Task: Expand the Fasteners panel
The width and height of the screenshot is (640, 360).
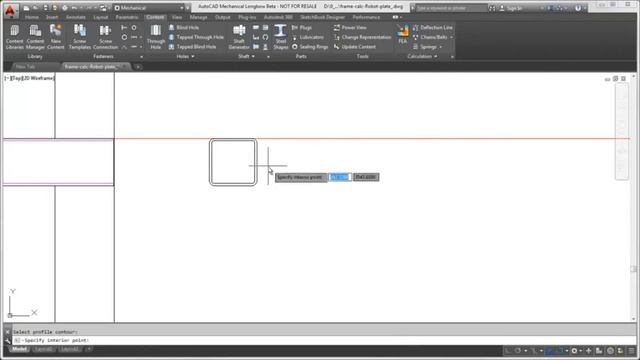Action: 142,57
